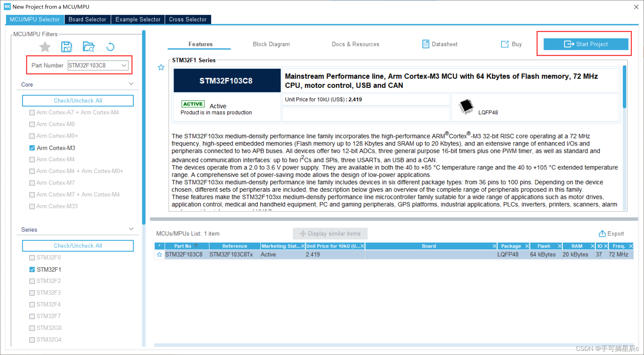
Task: Check the Arm Cortex-M4 checkbox
Action: (32, 160)
